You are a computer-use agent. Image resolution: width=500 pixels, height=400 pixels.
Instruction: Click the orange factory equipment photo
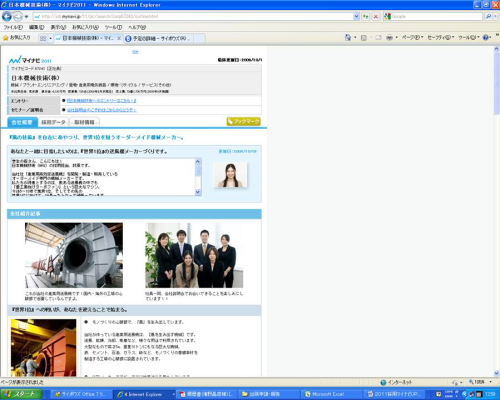tap(43, 348)
